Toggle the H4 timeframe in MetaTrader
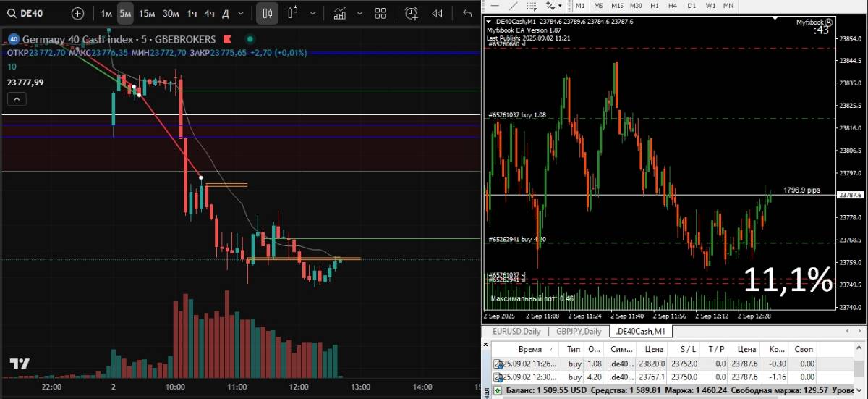The height and width of the screenshot is (399, 868). (x=672, y=6)
